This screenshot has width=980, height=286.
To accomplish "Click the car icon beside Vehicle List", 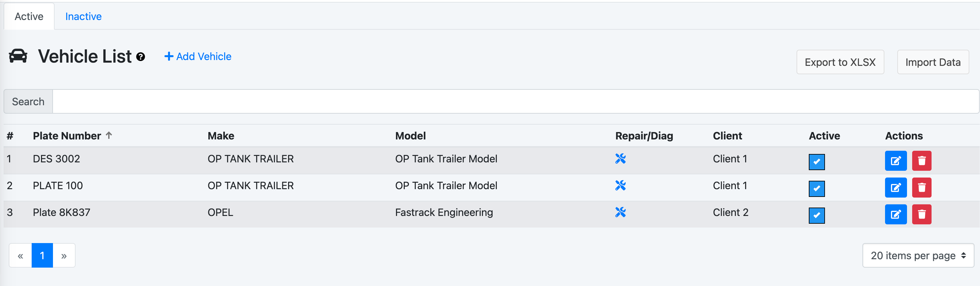I will tap(18, 56).
